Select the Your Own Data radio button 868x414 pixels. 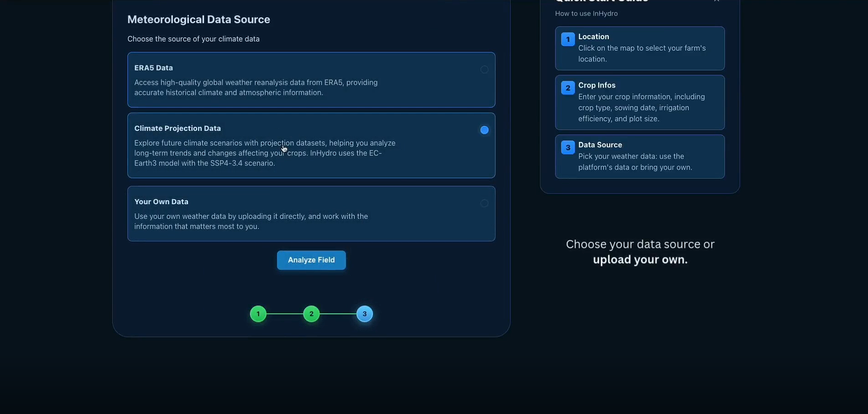[x=484, y=203]
